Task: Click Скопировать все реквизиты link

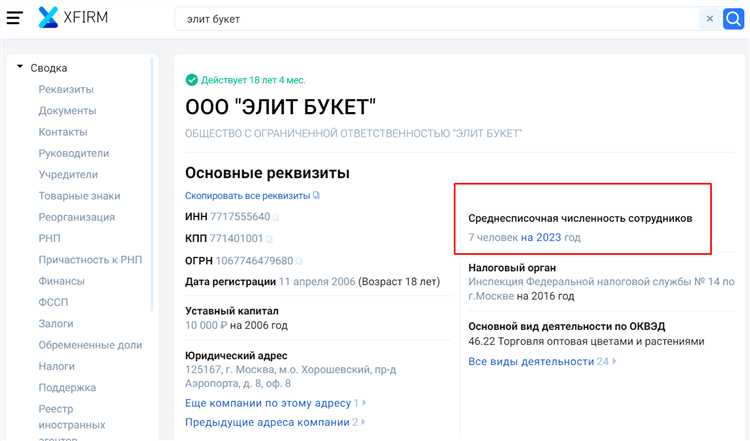Action: tap(248, 196)
